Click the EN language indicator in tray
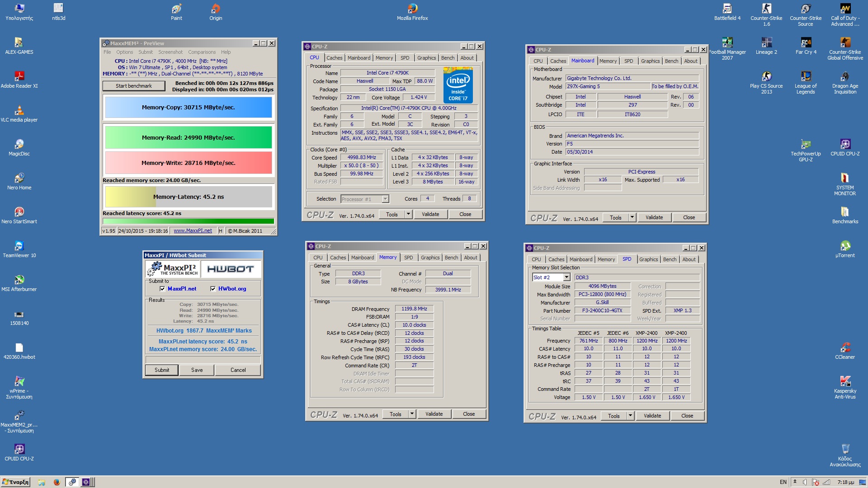Screen dimensions: 868x488 click(783, 482)
